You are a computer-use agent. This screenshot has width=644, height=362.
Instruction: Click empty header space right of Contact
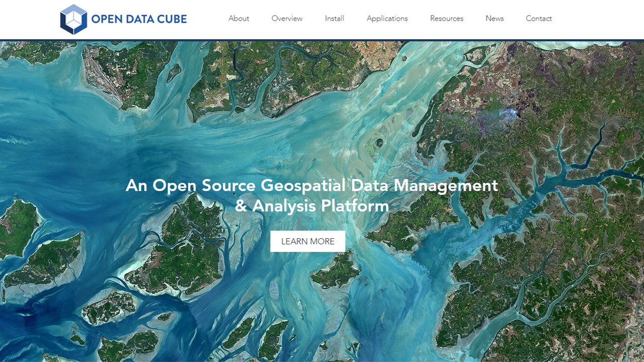[599, 19]
